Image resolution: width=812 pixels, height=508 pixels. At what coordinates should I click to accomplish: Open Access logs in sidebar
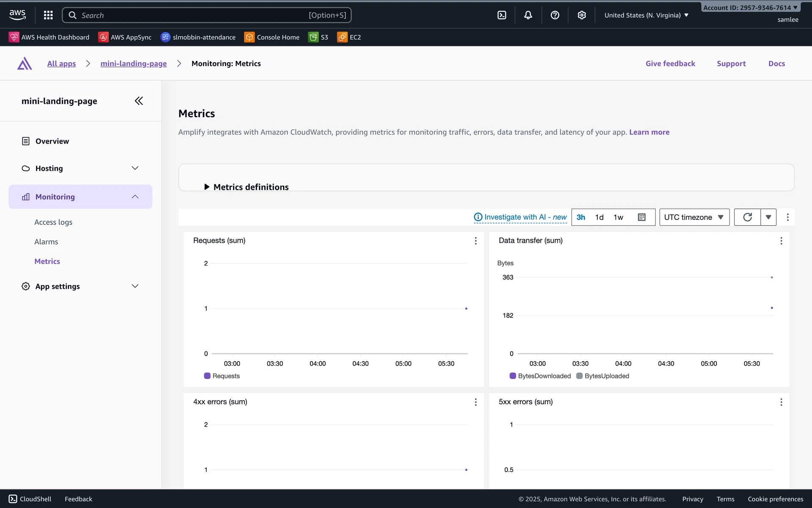click(53, 222)
